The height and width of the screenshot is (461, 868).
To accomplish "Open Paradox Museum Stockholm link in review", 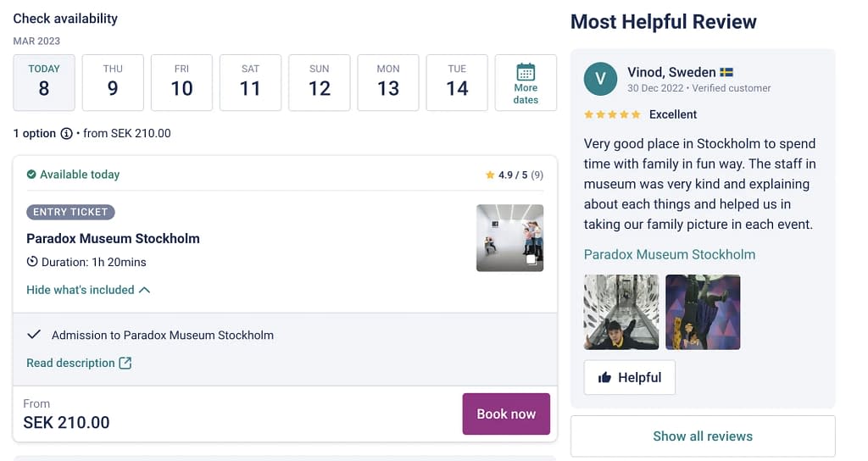I will [670, 254].
